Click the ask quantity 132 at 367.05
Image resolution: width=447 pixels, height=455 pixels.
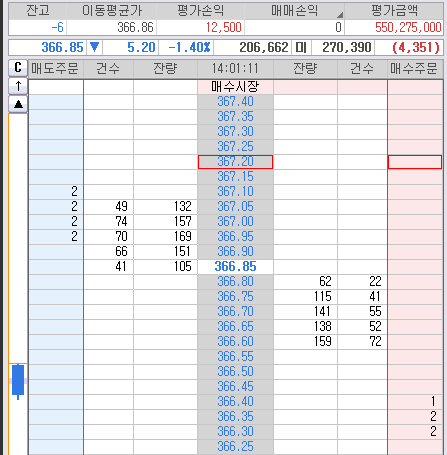point(165,206)
